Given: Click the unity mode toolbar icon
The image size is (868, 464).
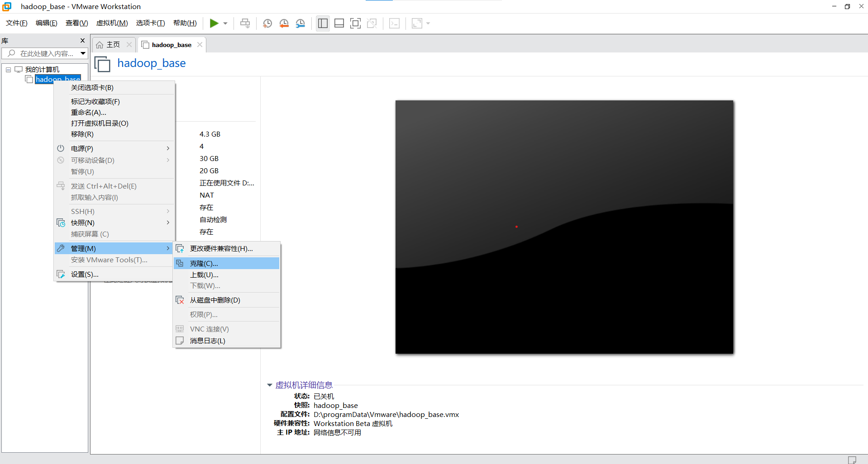Looking at the screenshot, I should point(372,23).
